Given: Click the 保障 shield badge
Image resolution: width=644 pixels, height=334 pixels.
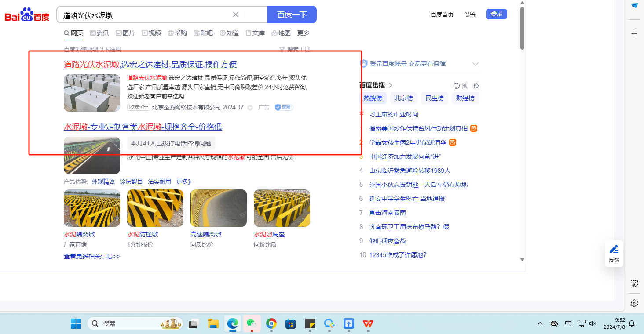Looking at the screenshot, I should [x=284, y=107].
